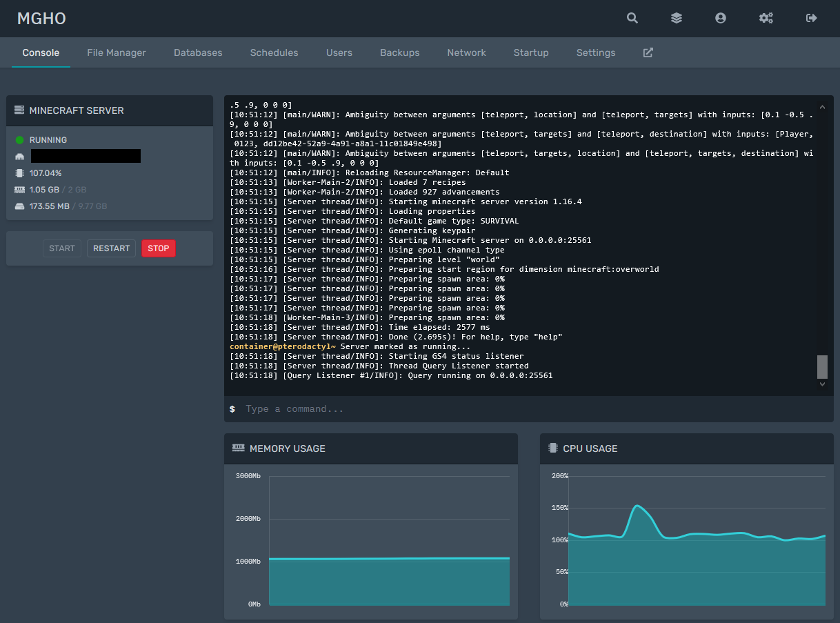The image size is (840, 623).
Task: Click the "Time elapsed: 2577 ms" line
Action: pyautogui.click(x=360, y=327)
